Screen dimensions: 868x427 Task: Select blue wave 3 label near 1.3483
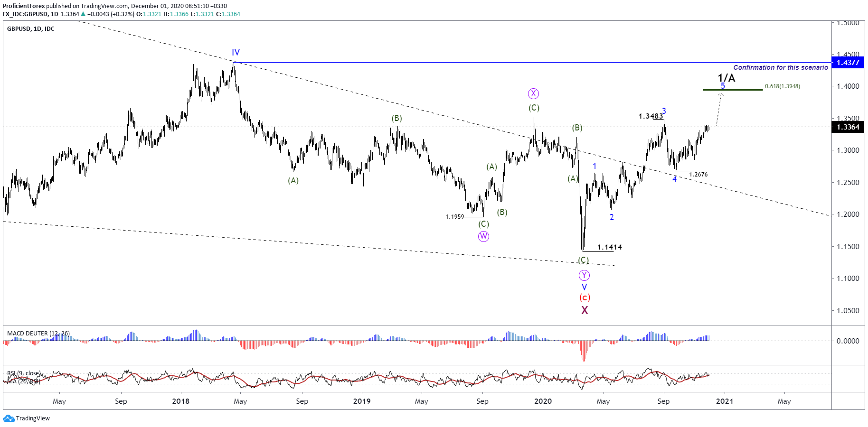tap(664, 111)
